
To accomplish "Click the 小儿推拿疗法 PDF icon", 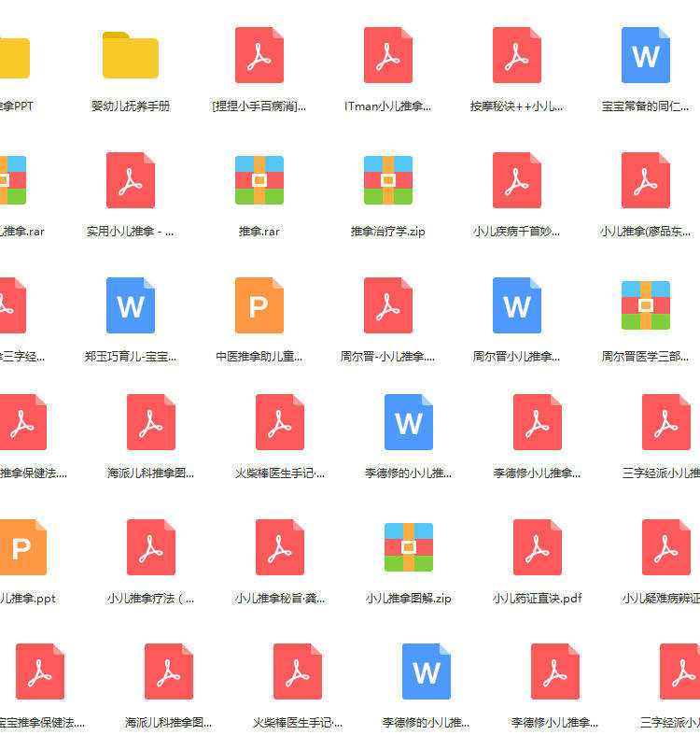I will pos(151,547).
